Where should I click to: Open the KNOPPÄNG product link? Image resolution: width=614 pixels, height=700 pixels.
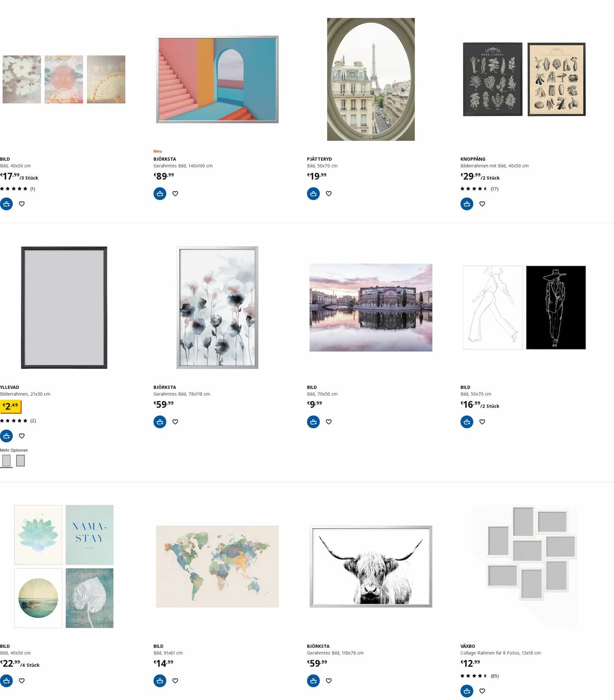pyautogui.click(x=473, y=159)
